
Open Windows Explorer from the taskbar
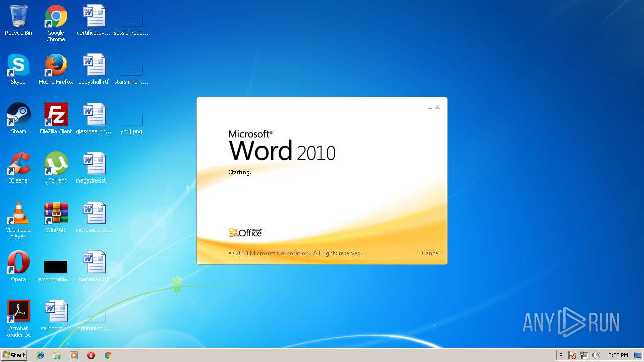coord(57,355)
